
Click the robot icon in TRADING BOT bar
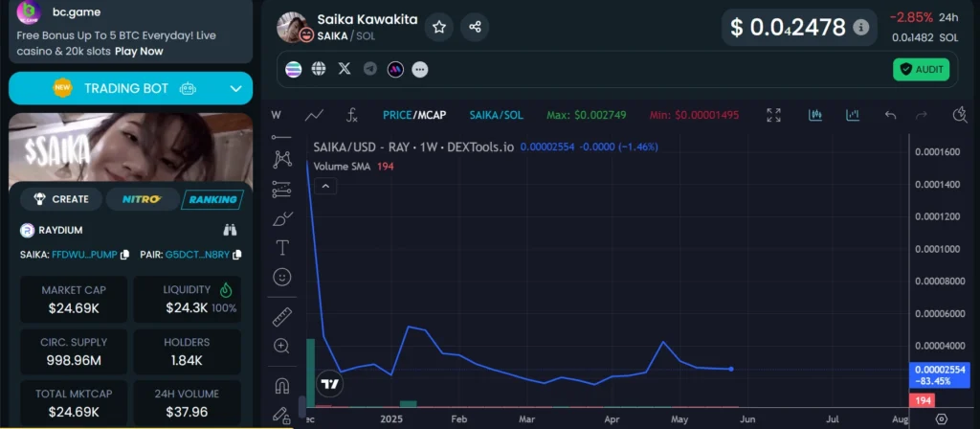tap(188, 89)
